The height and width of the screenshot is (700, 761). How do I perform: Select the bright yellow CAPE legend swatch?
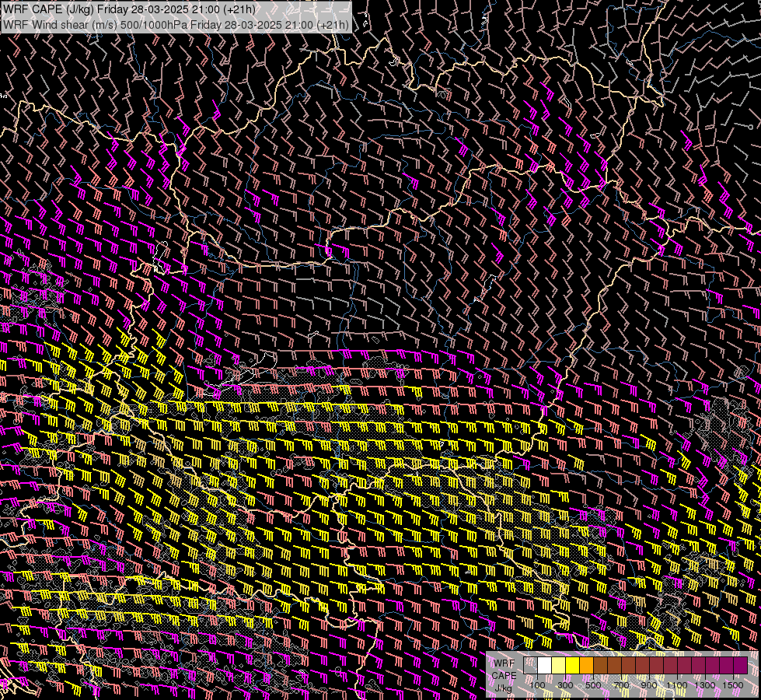pos(573,666)
